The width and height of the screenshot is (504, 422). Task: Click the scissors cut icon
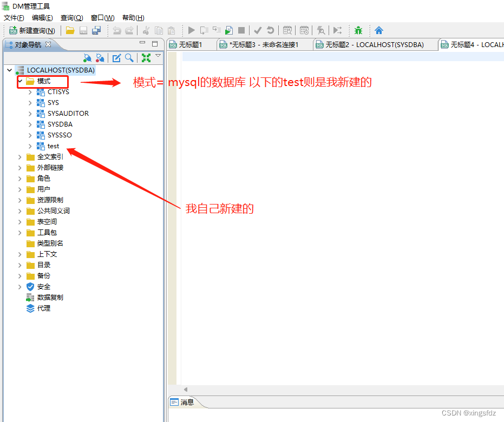(x=146, y=30)
